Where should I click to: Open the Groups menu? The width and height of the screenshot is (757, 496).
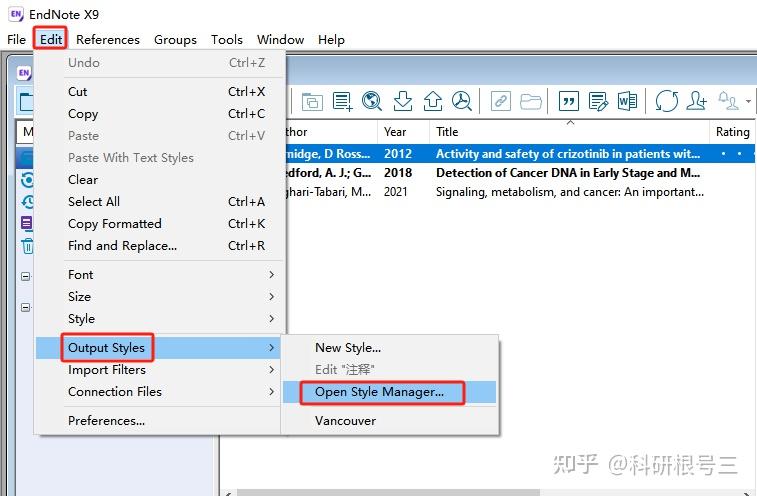[175, 40]
